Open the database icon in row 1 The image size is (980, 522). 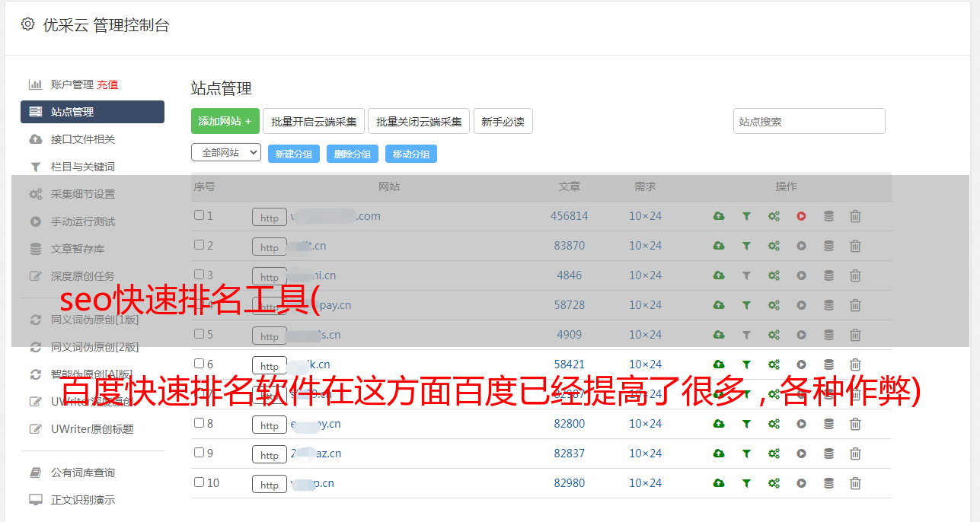coord(828,216)
